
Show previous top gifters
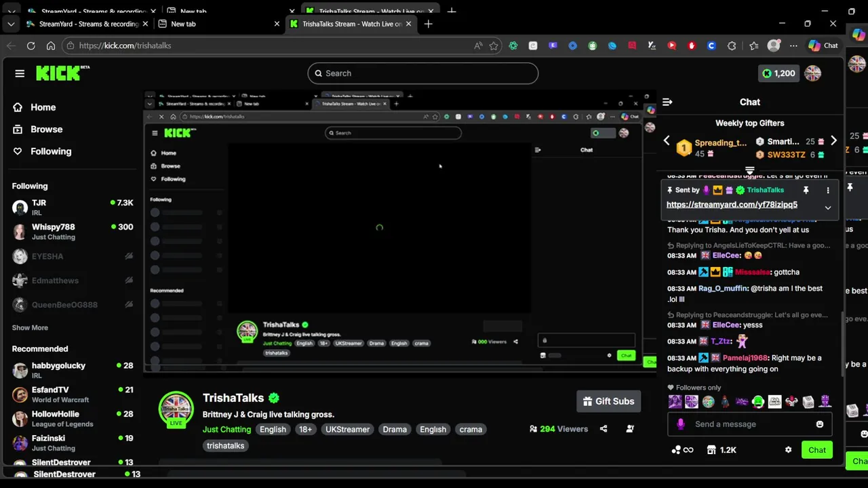(667, 141)
